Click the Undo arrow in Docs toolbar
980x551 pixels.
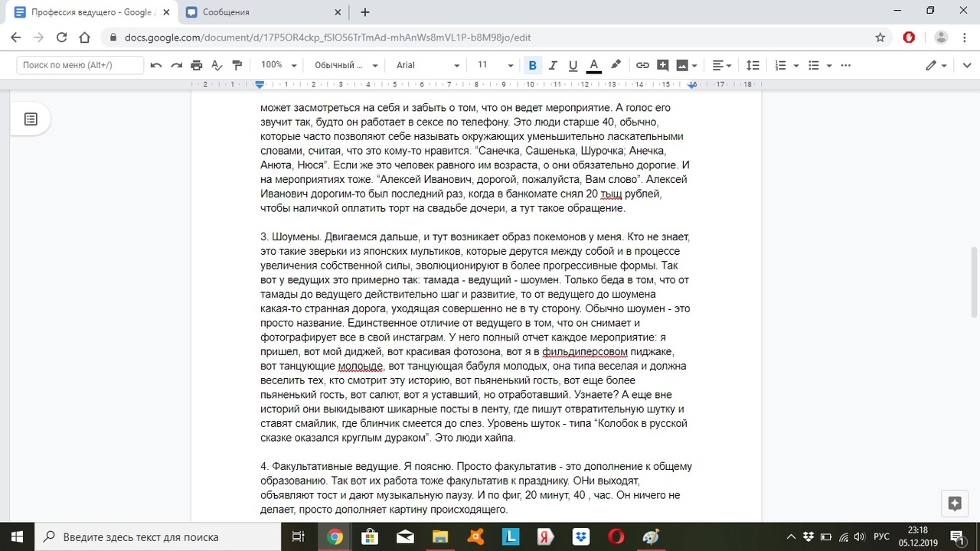point(156,65)
